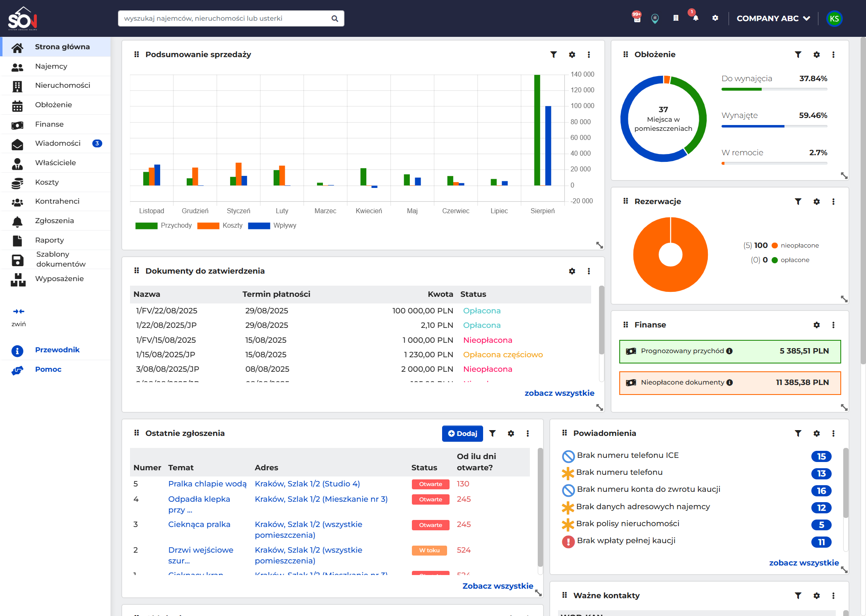Image resolution: width=866 pixels, height=616 pixels.
Task: Open the Rezerwacje widget three-dot menu
Action: click(833, 202)
